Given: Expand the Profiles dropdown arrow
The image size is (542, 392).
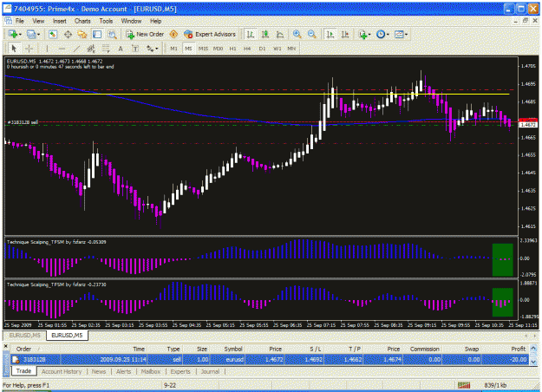Looking at the screenshot, I should (x=38, y=34).
